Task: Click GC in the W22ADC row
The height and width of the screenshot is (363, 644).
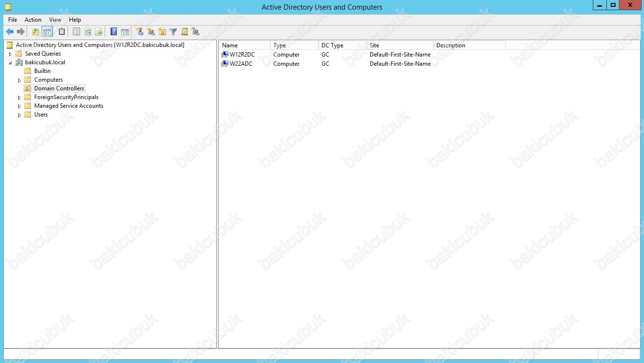Action: pyautogui.click(x=325, y=64)
